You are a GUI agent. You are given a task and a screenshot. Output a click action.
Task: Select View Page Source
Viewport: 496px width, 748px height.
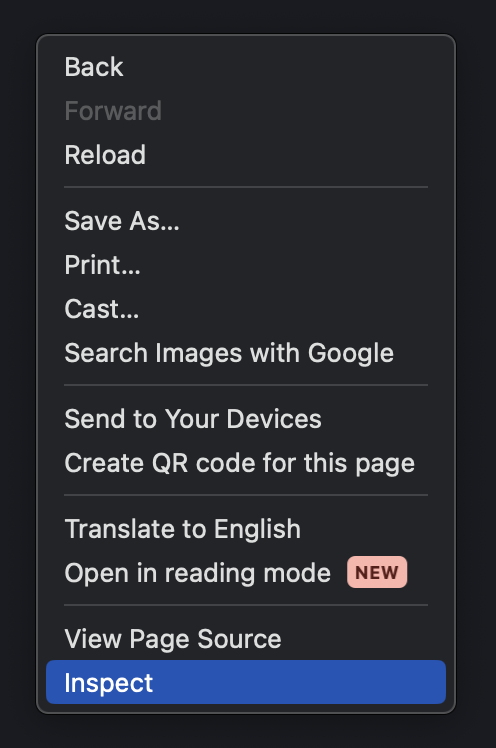(x=246, y=639)
